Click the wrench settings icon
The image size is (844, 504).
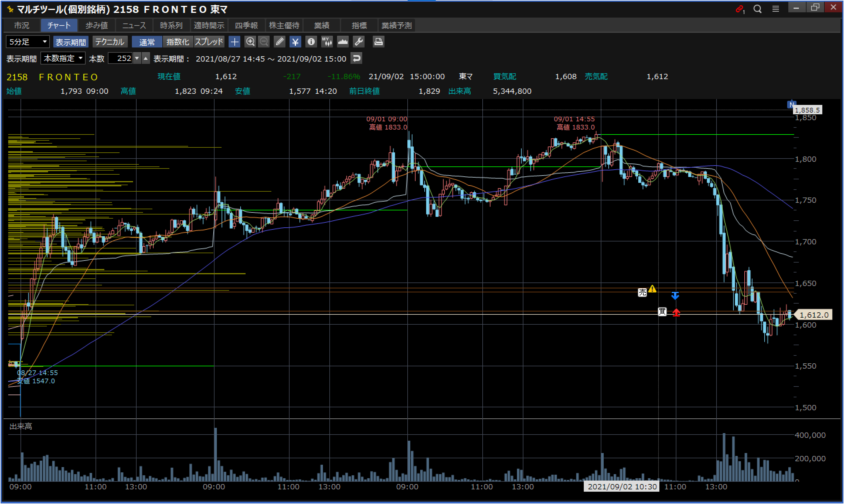tap(359, 42)
